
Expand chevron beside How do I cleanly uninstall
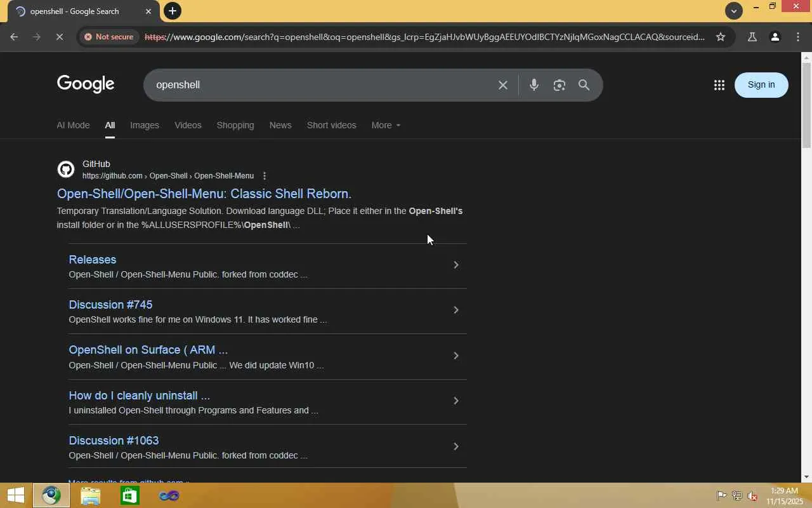click(456, 401)
